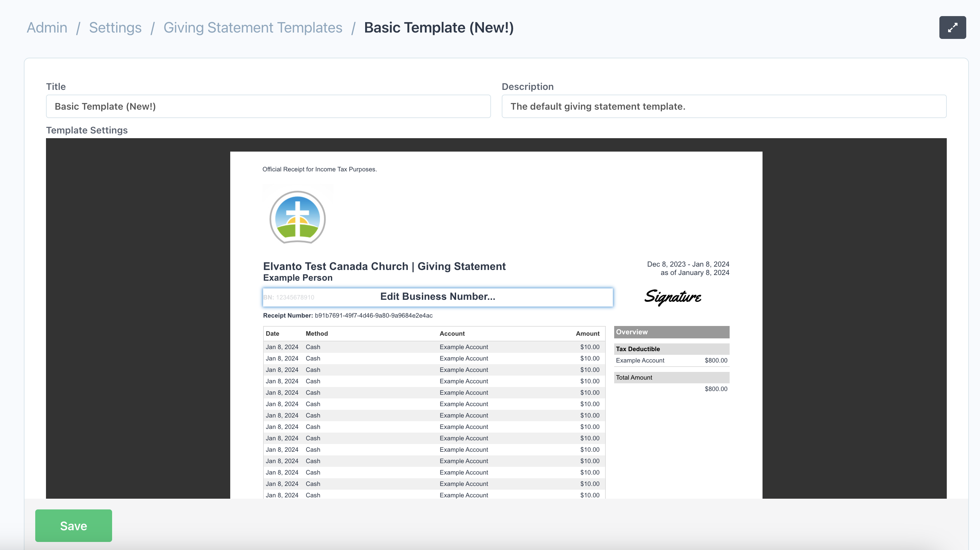Click the church logo image
The height and width of the screenshot is (550, 980).
click(297, 217)
